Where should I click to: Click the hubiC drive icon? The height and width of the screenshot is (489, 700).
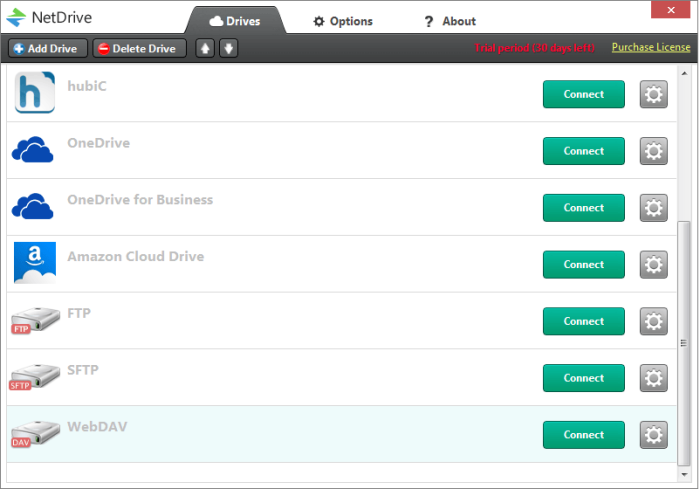coord(35,92)
